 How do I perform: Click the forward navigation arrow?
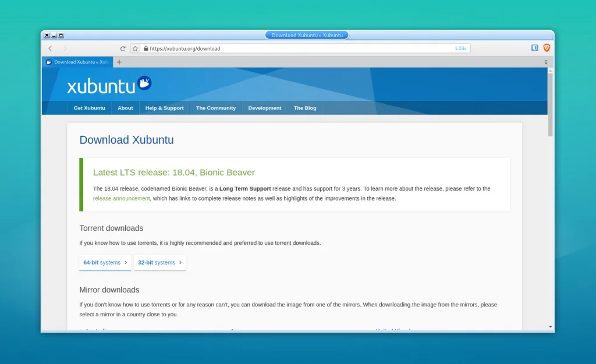pyautogui.click(x=65, y=48)
